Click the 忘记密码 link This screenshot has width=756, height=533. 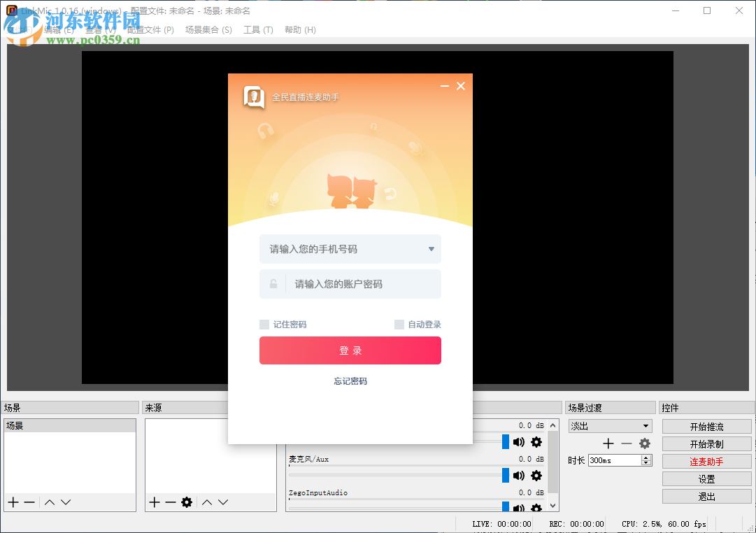coord(350,381)
